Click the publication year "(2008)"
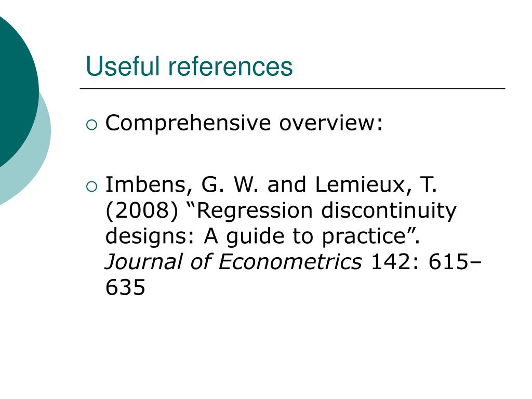 tap(142, 211)
